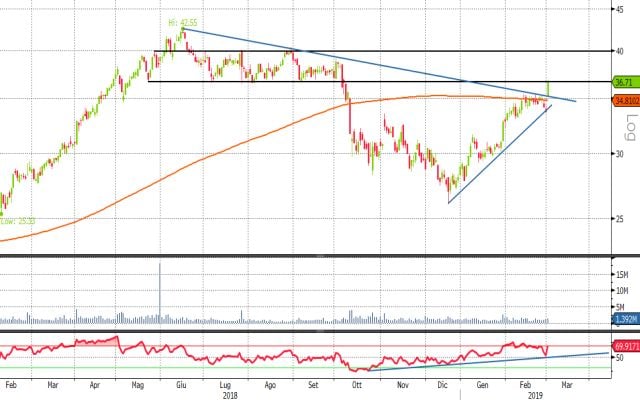Select the Mag month label
Image resolution: width=640 pixels, height=400 pixels.
tap(138, 385)
